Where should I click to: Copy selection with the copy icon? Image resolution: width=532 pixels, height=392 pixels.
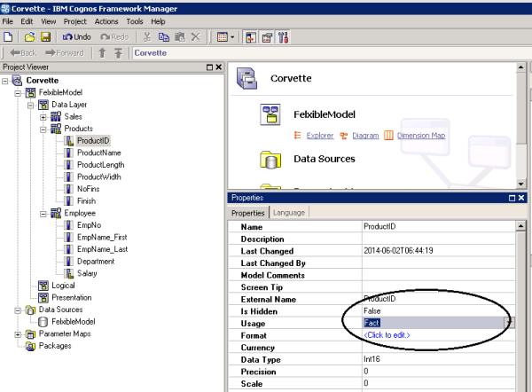coord(164,37)
